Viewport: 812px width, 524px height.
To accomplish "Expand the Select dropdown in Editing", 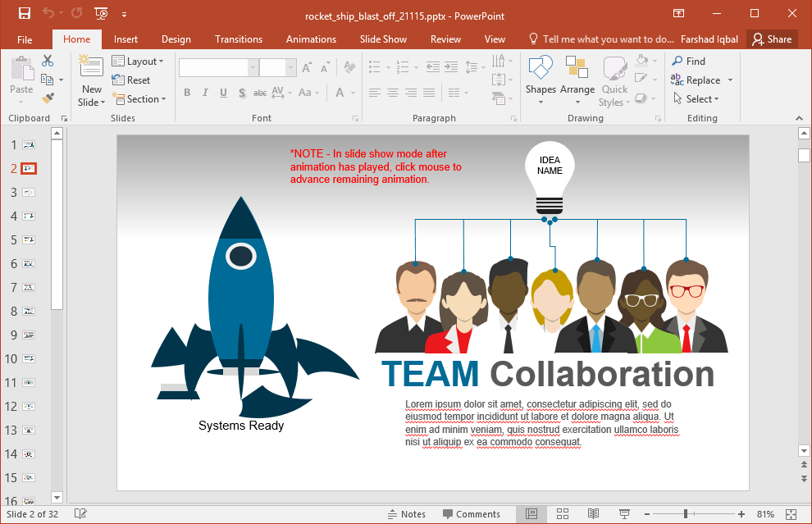I will tap(696, 99).
